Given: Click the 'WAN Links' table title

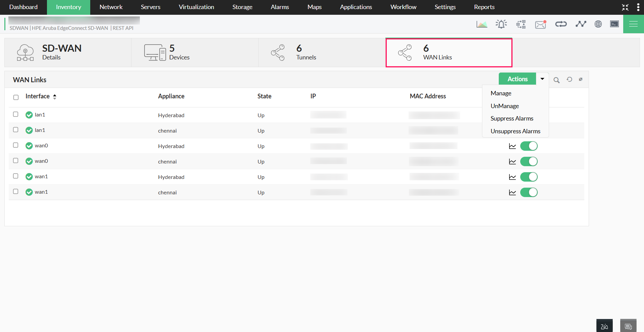Looking at the screenshot, I should [x=30, y=80].
